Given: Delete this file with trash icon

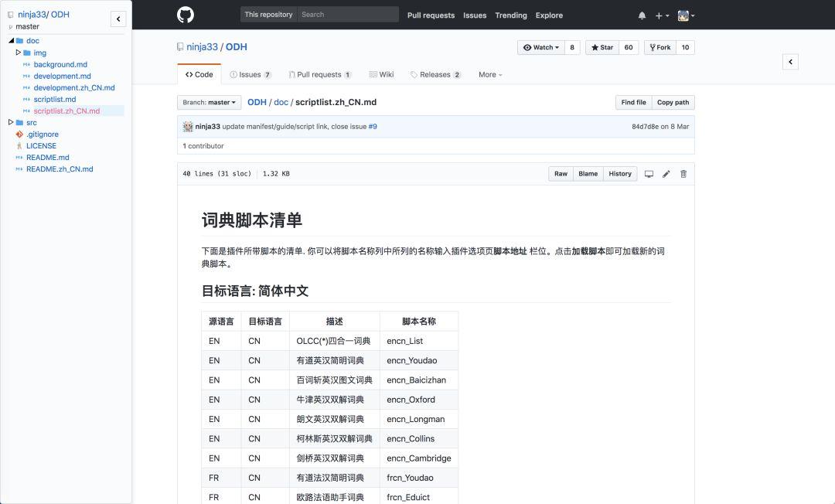Looking at the screenshot, I should tap(683, 174).
